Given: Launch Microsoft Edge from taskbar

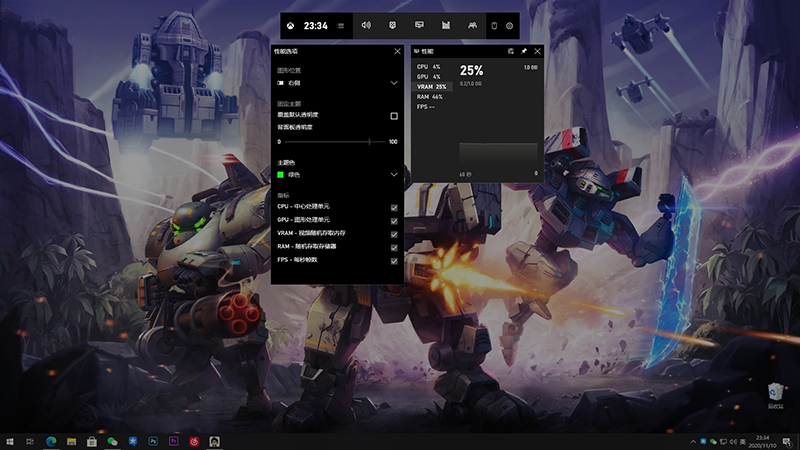Looking at the screenshot, I should pos(51,441).
